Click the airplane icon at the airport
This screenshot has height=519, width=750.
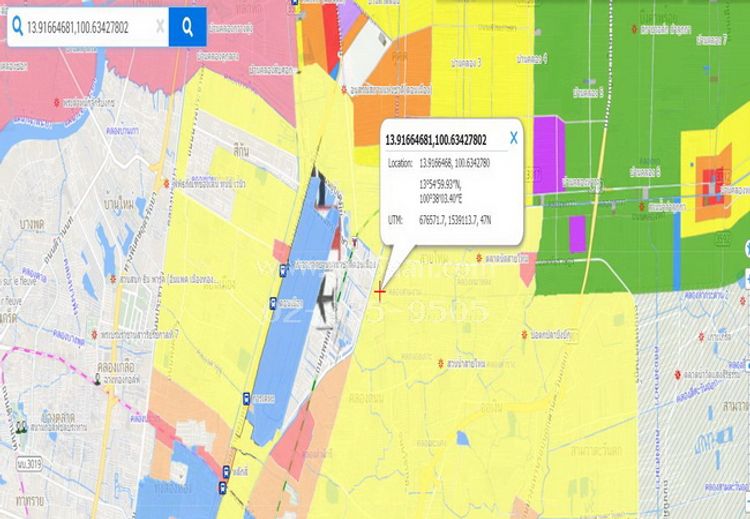pos(325,301)
